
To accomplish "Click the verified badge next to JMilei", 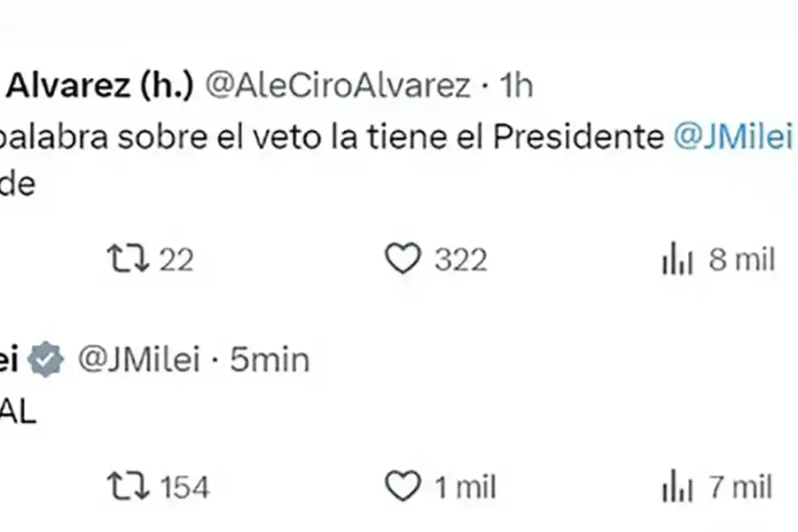I will click(x=46, y=358).
